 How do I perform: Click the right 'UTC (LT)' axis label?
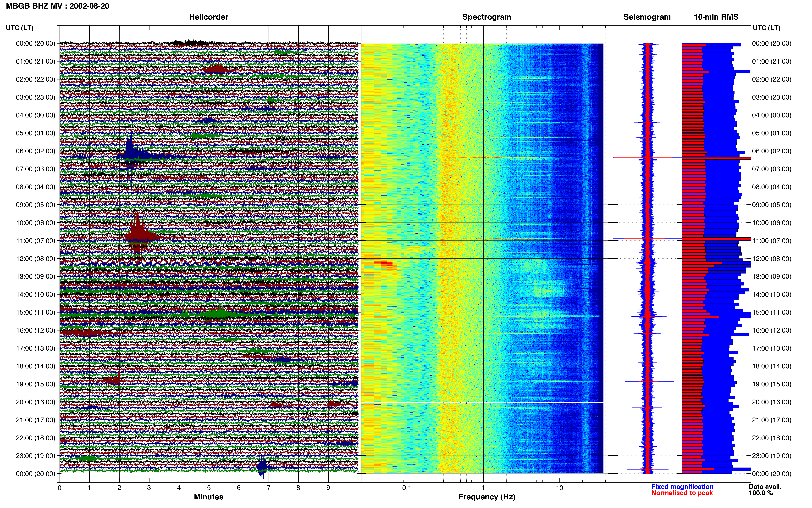[766, 28]
